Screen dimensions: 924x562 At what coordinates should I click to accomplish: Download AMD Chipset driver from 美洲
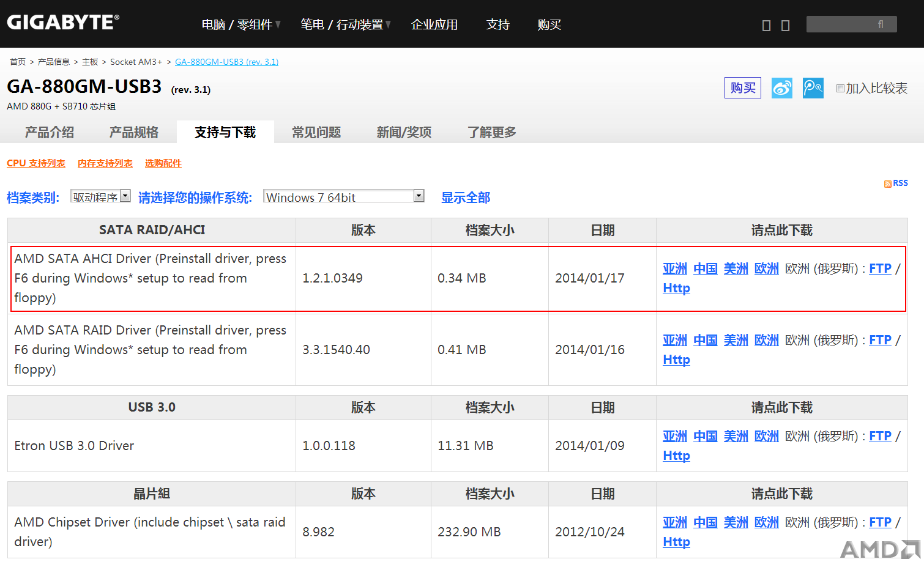[x=736, y=522]
